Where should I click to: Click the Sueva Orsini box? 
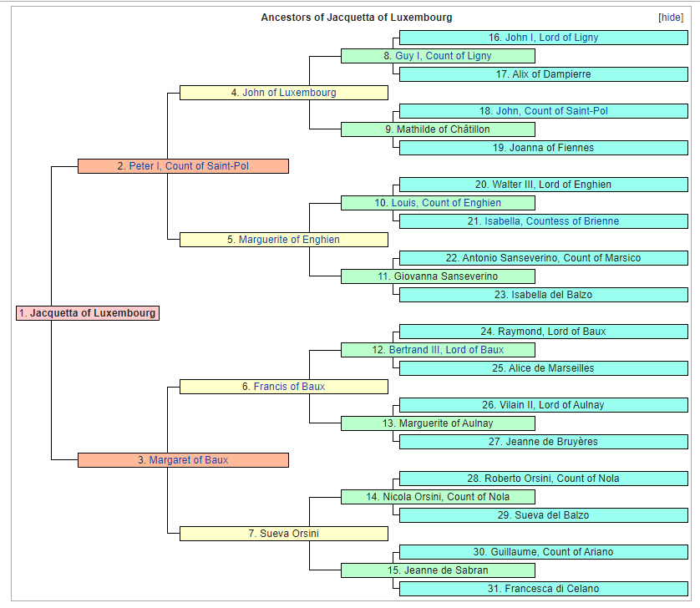coord(284,534)
